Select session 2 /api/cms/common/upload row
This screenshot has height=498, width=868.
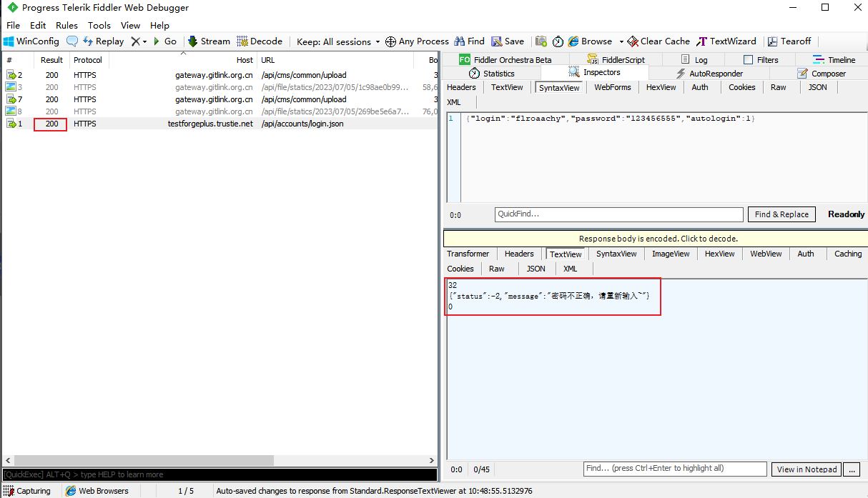pyautogui.click(x=220, y=75)
